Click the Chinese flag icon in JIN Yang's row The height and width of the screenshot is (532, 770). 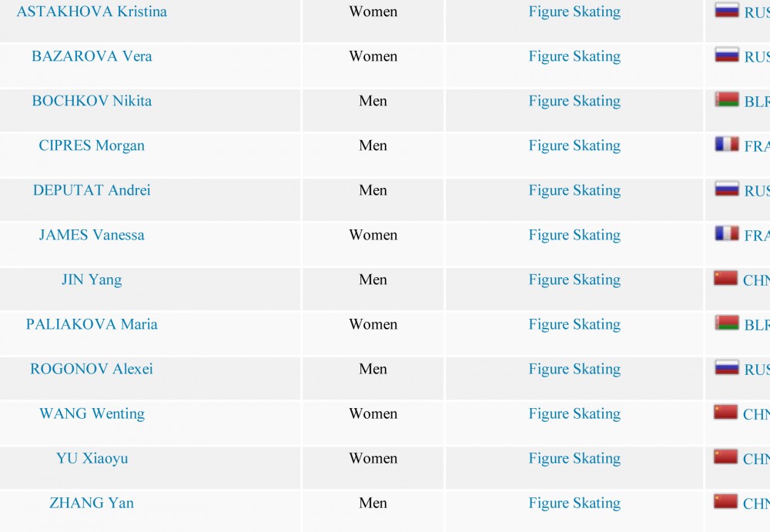[726, 278]
